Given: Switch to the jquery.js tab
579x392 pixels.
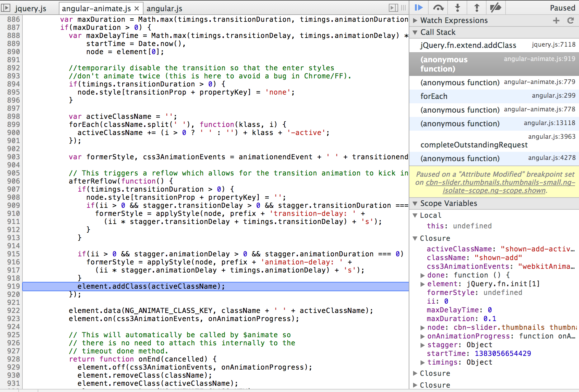Looking at the screenshot, I should point(31,8).
